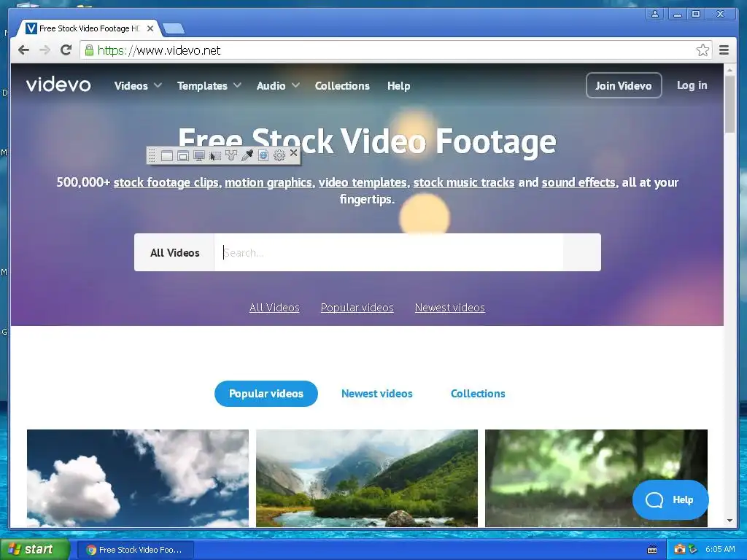Click the Chrome user profile icon
The width and height of the screenshot is (747, 560).
[655, 14]
